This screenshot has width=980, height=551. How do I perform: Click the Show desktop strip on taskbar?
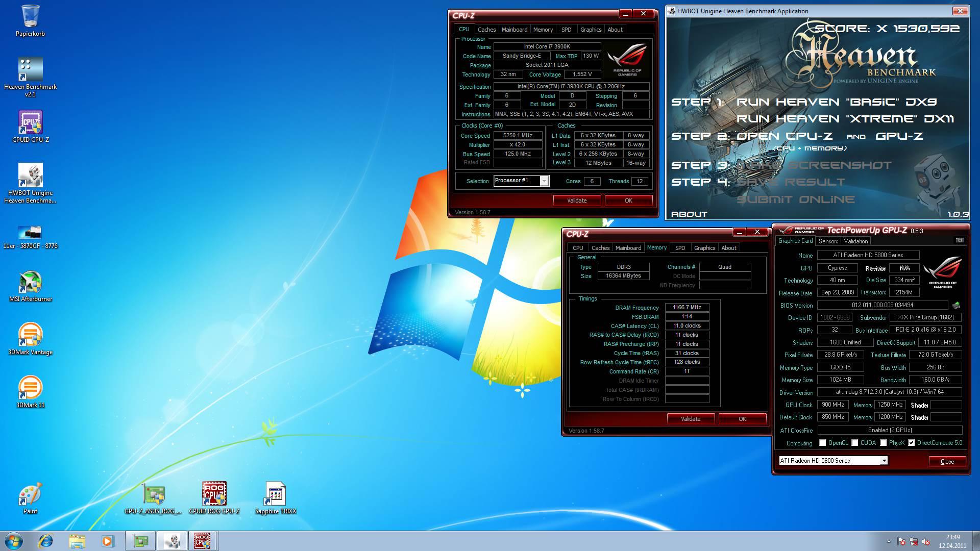[976, 541]
